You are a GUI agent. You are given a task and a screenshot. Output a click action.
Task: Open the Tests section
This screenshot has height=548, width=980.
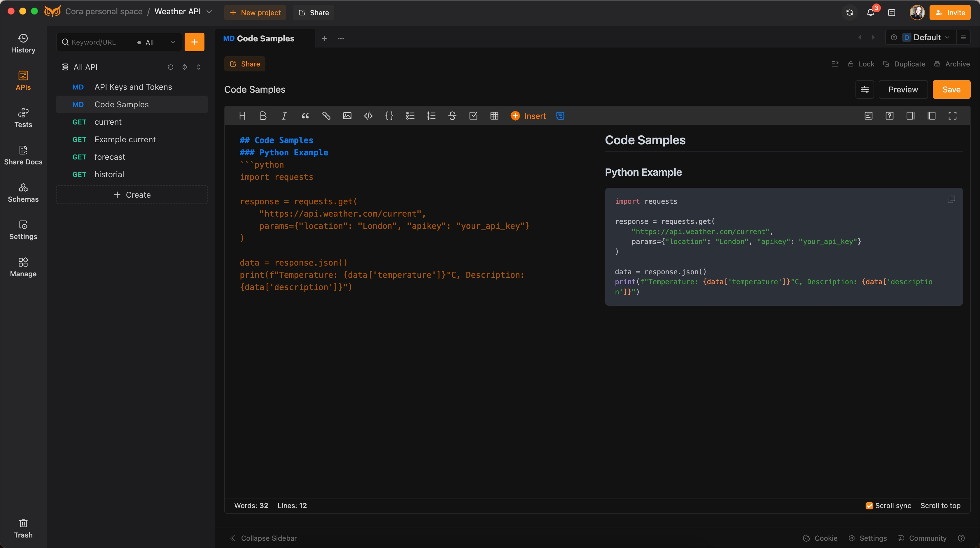tap(23, 118)
